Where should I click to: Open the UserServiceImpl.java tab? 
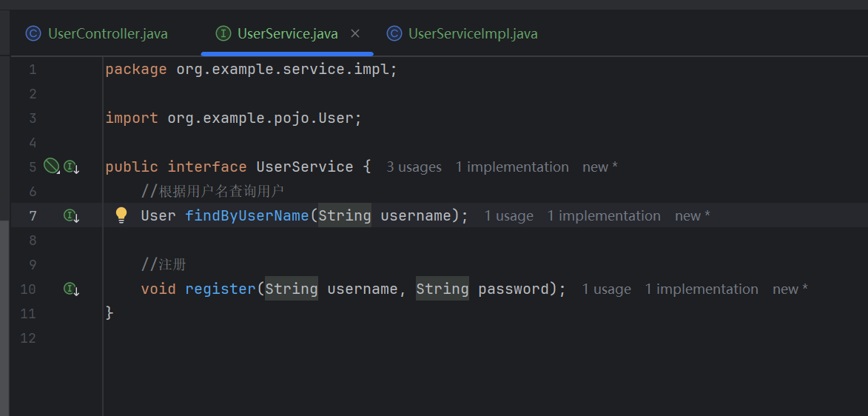(x=462, y=34)
